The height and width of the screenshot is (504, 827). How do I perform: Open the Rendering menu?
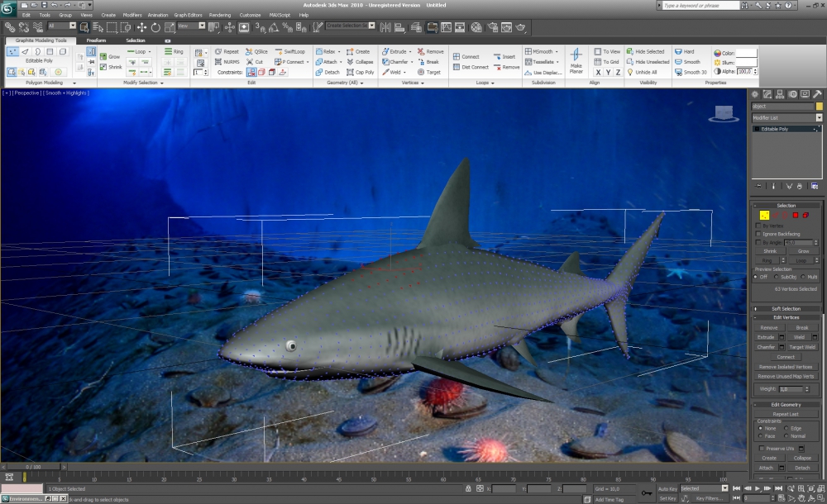point(220,15)
